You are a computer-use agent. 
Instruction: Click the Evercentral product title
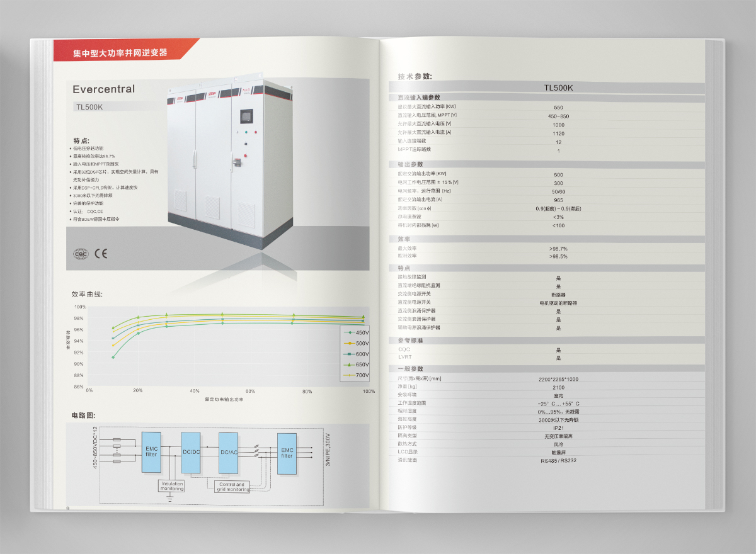103,89
